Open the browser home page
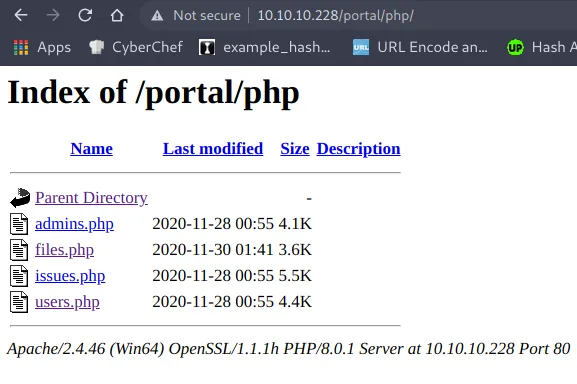Viewport: 577px width, 384px height. click(x=117, y=15)
